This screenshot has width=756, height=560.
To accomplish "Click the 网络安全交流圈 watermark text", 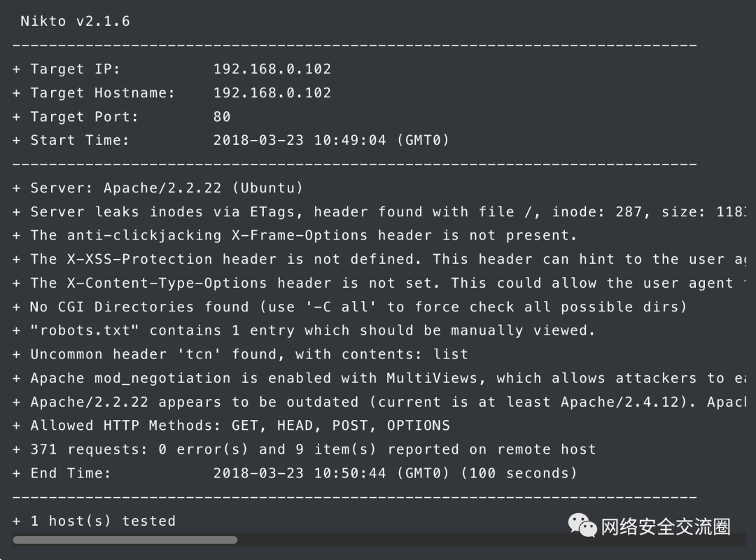I will point(666,526).
